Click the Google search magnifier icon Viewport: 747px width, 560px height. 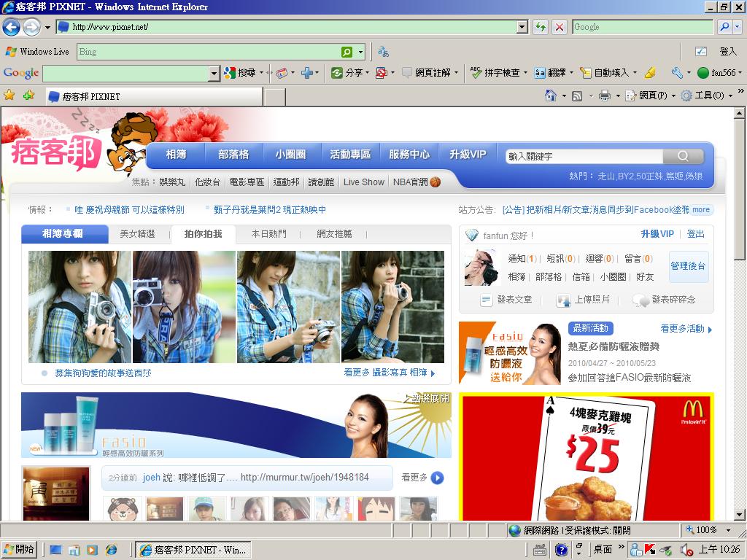point(724,27)
